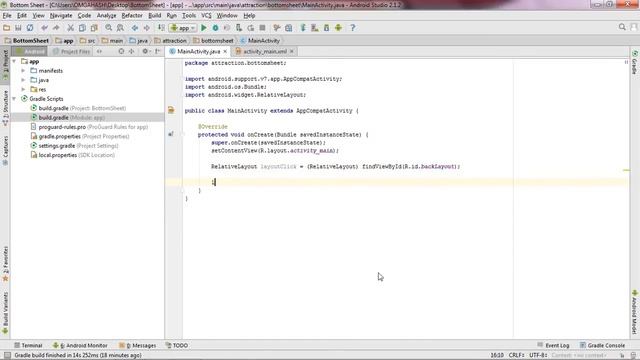
Task: Select settings.gradle file
Action: 74,146
